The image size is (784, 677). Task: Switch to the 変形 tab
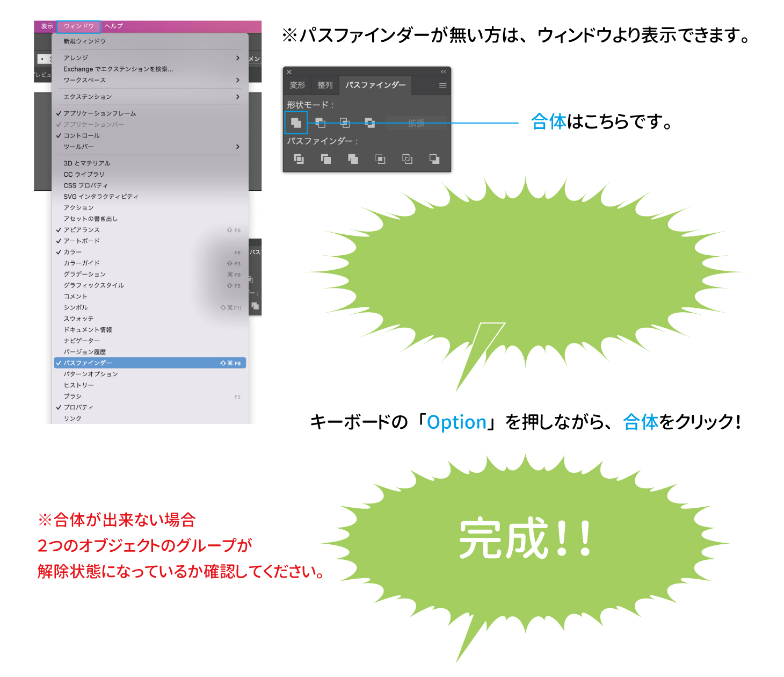tap(297, 85)
